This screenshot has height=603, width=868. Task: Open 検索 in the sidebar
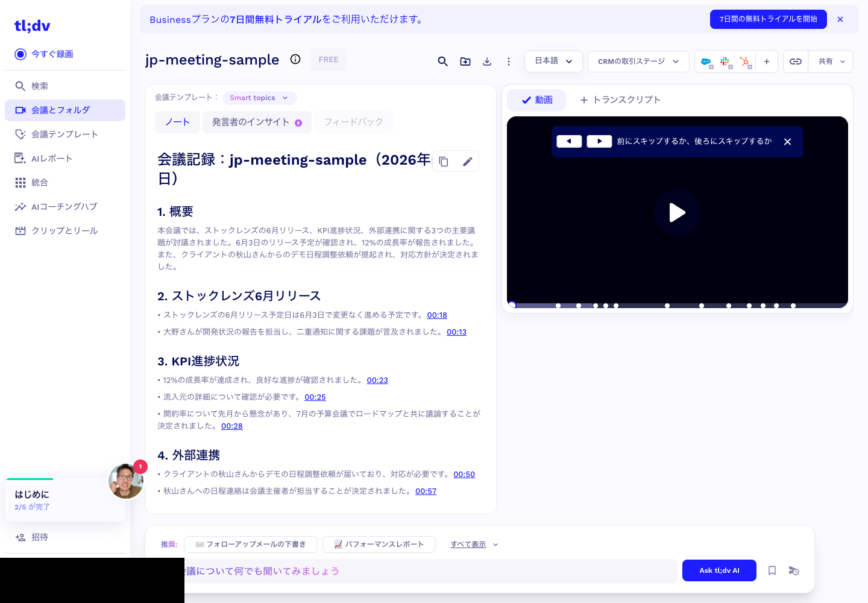[x=65, y=86]
